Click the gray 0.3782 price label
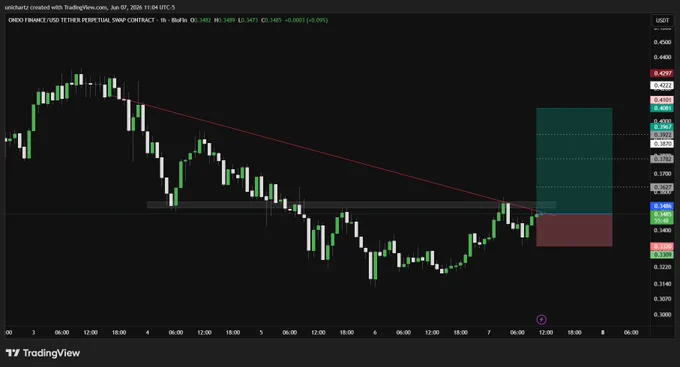This screenshot has height=367, width=680. coord(662,159)
